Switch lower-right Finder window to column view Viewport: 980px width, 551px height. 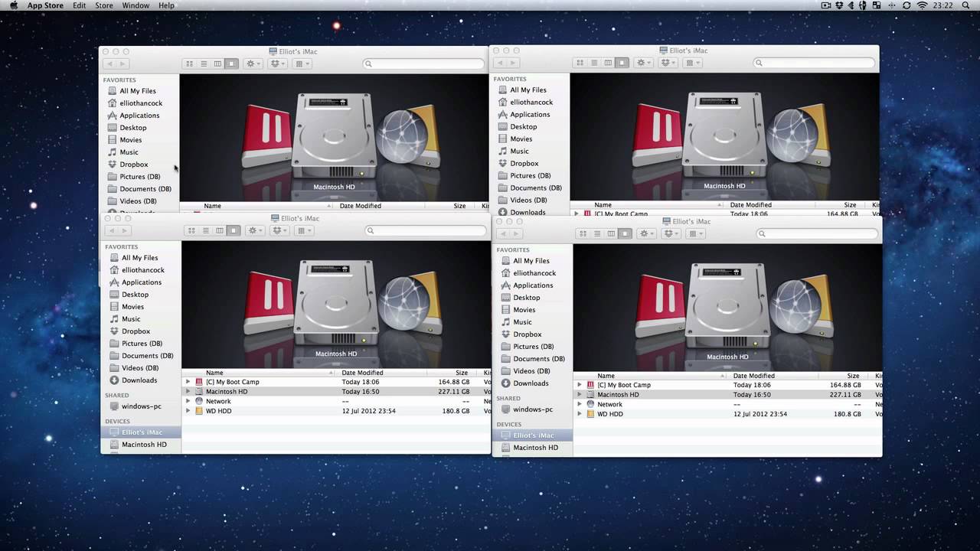tap(611, 233)
